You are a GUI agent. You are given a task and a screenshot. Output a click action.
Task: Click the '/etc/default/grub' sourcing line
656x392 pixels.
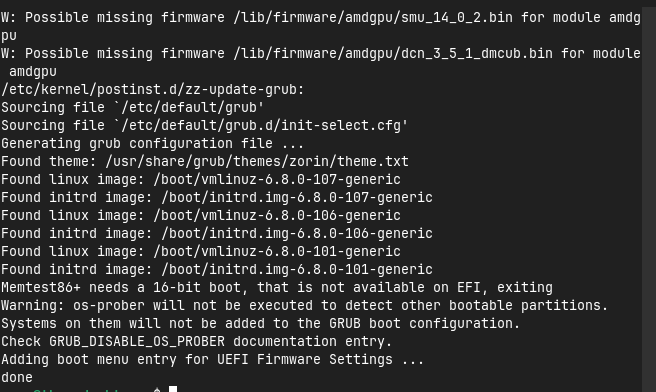133,108
